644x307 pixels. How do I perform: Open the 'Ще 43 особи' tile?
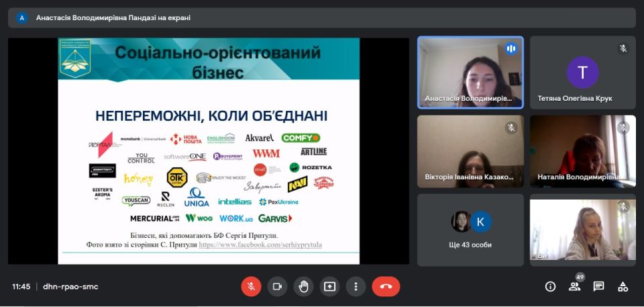tap(470, 230)
